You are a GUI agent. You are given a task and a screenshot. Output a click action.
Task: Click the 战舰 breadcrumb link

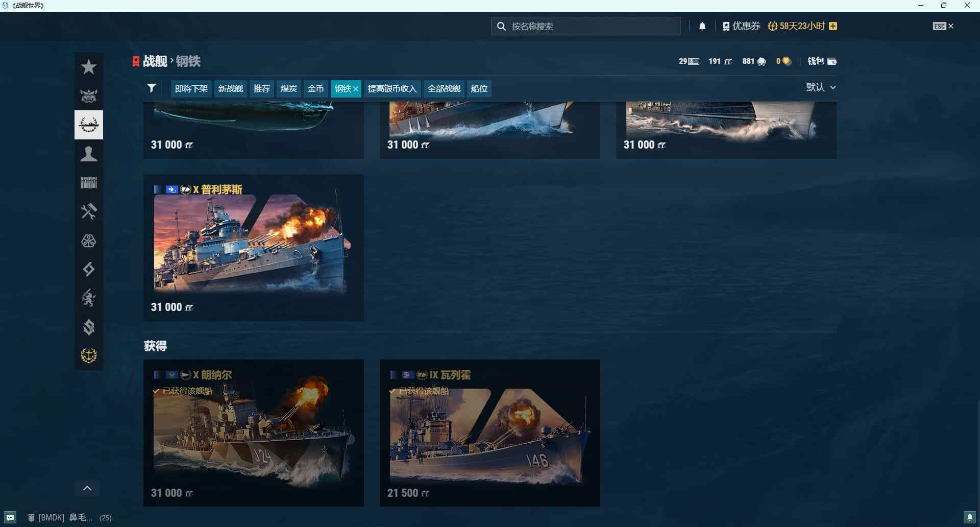[x=155, y=61]
